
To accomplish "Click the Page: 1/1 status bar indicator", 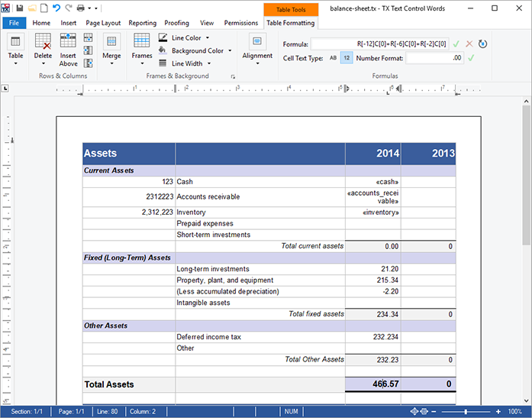I will (x=71, y=412).
